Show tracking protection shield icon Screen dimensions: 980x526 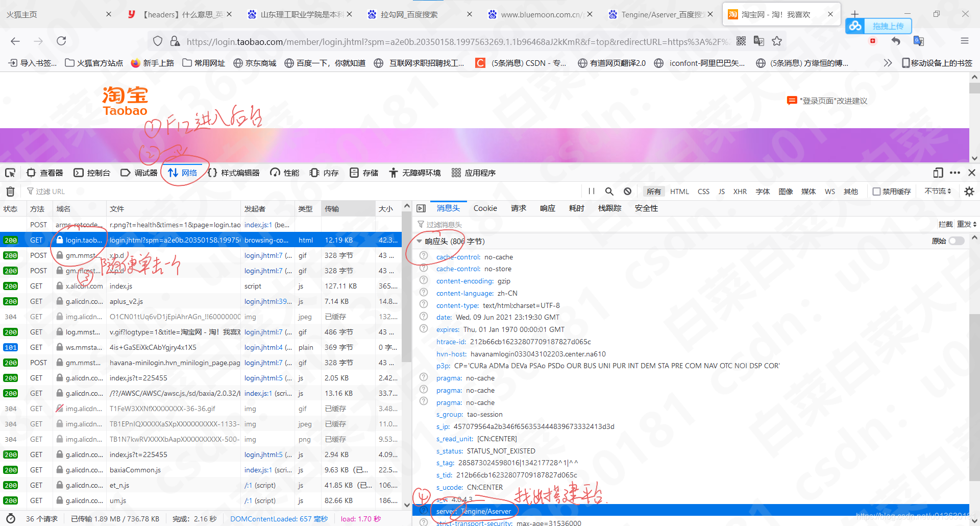[158, 41]
